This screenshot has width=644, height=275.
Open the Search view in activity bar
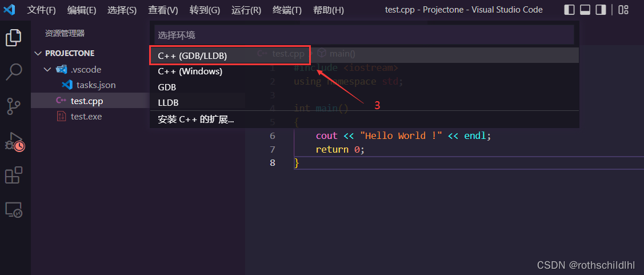click(x=14, y=72)
